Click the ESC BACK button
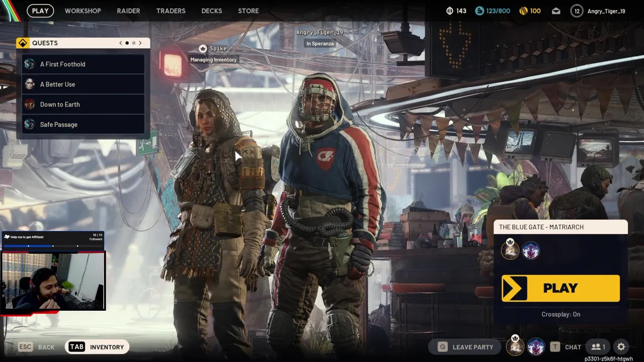This screenshot has width=644, height=362. [36, 347]
